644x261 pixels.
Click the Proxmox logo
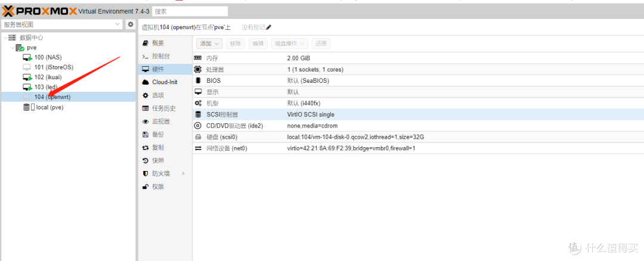point(39,11)
